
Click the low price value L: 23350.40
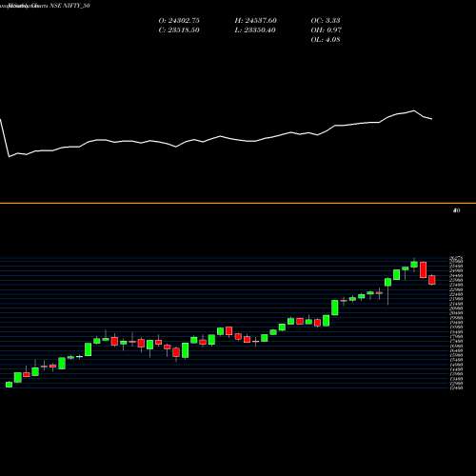tap(255, 30)
